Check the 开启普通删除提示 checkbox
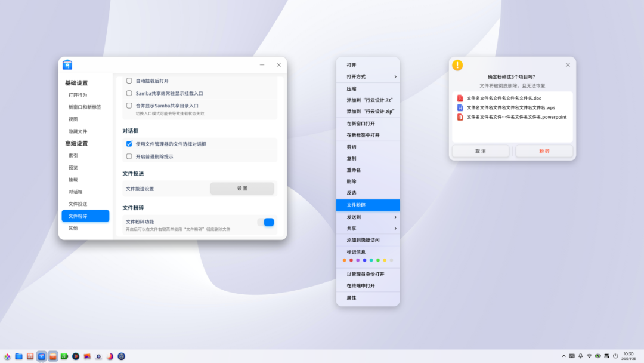Viewport: 644px width, 363px height. 129,156
